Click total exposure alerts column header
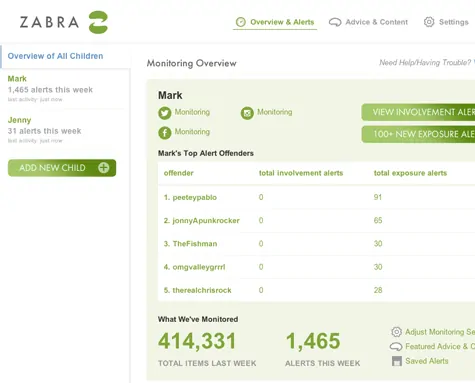Image resolution: width=475 pixels, height=383 pixels. [410, 173]
